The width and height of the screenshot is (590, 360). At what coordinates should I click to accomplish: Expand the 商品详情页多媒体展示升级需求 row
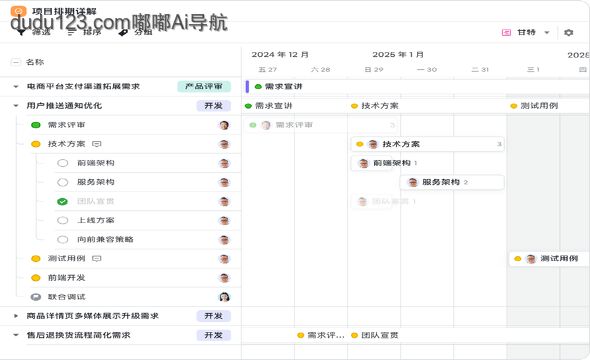coord(16,316)
